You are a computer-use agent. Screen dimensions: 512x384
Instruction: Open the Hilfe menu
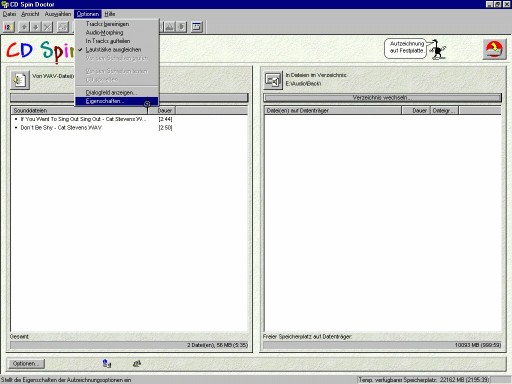click(x=110, y=14)
